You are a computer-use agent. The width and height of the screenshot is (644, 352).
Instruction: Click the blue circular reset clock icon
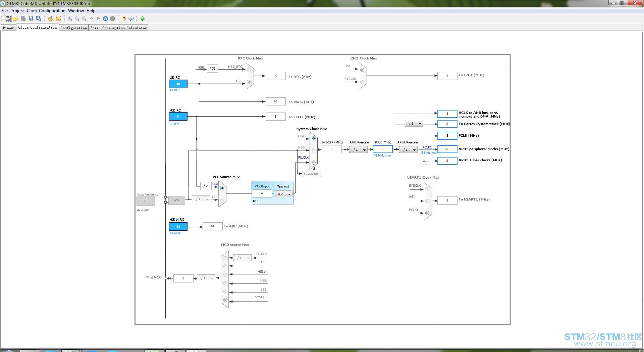pyautogui.click(x=105, y=19)
